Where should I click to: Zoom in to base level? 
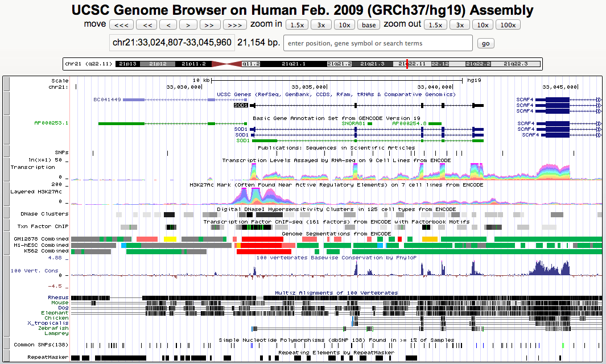(369, 25)
